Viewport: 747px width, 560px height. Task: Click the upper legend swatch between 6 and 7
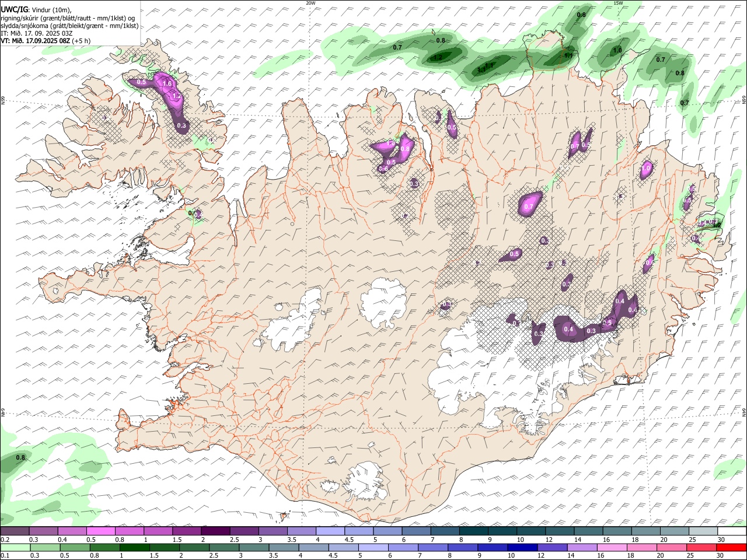coord(416,531)
